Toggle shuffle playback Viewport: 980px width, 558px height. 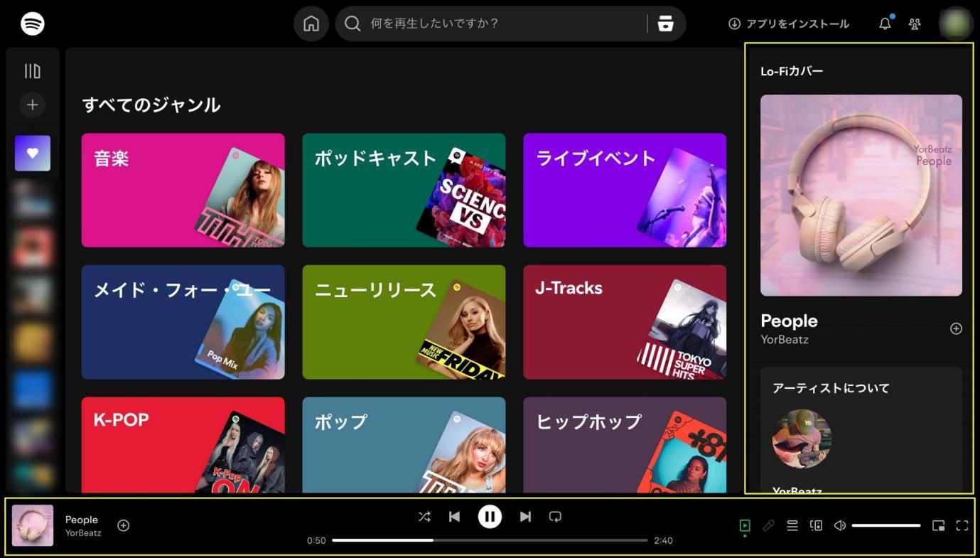coord(424,517)
